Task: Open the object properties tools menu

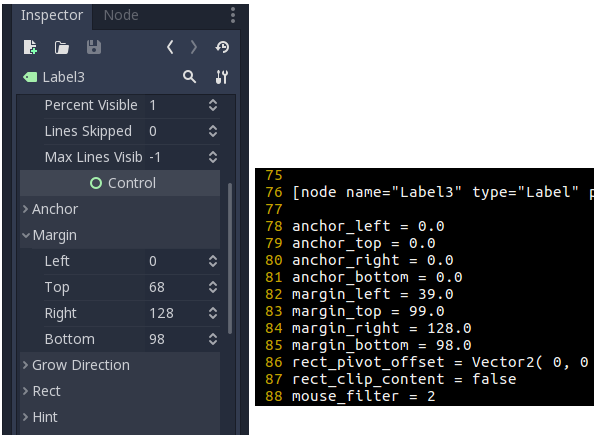Action: (222, 77)
